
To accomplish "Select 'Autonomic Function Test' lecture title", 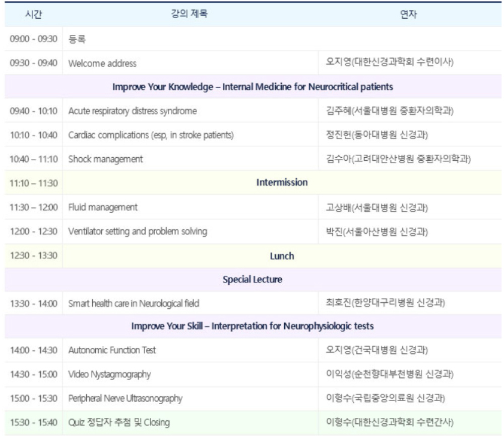I will point(112,350).
